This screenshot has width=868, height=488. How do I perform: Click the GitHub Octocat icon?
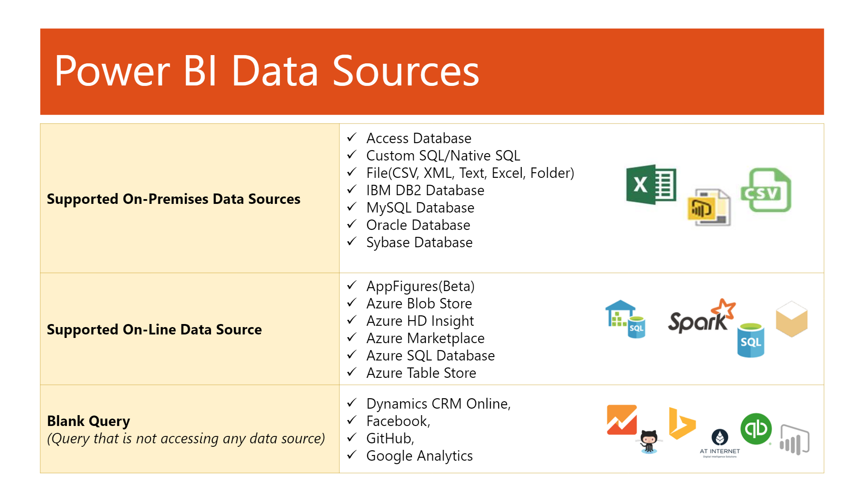tap(649, 442)
